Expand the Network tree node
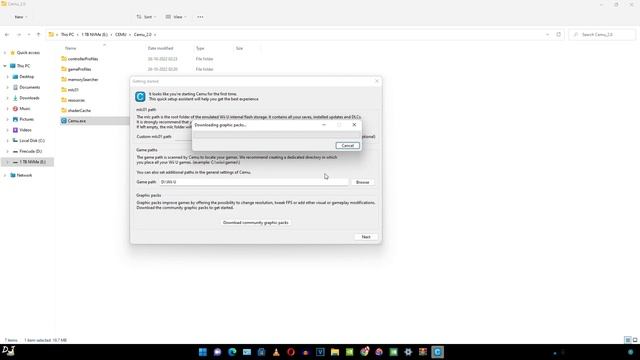 coord(5,175)
